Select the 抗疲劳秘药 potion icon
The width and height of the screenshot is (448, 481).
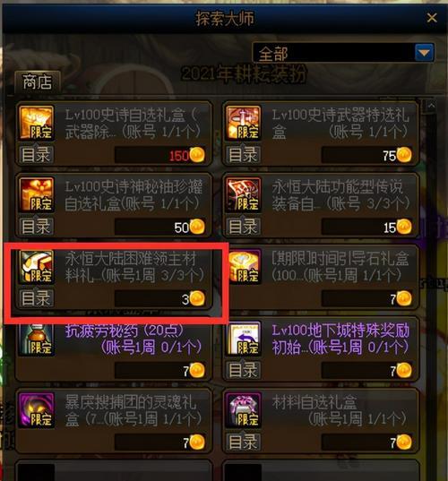tap(37, 339)
